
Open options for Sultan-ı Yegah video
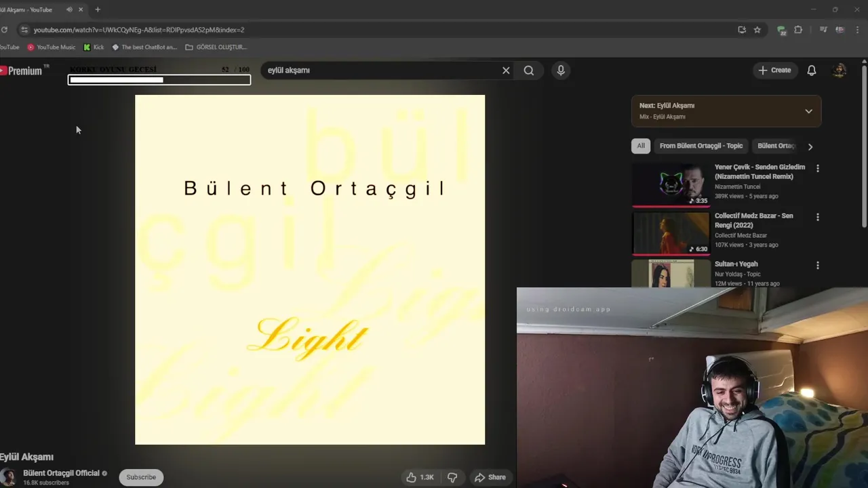[x=818, y=265]
